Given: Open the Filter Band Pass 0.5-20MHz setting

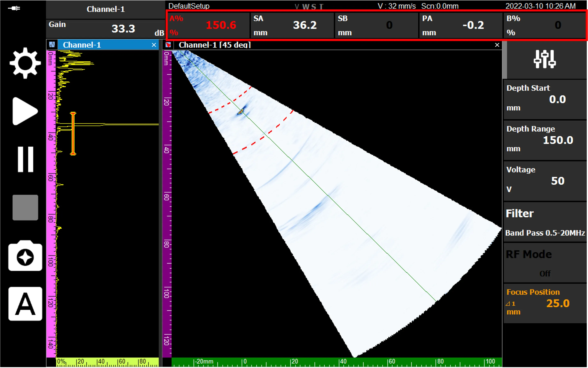Looking at the screenshot, I should tap(545, 222).
